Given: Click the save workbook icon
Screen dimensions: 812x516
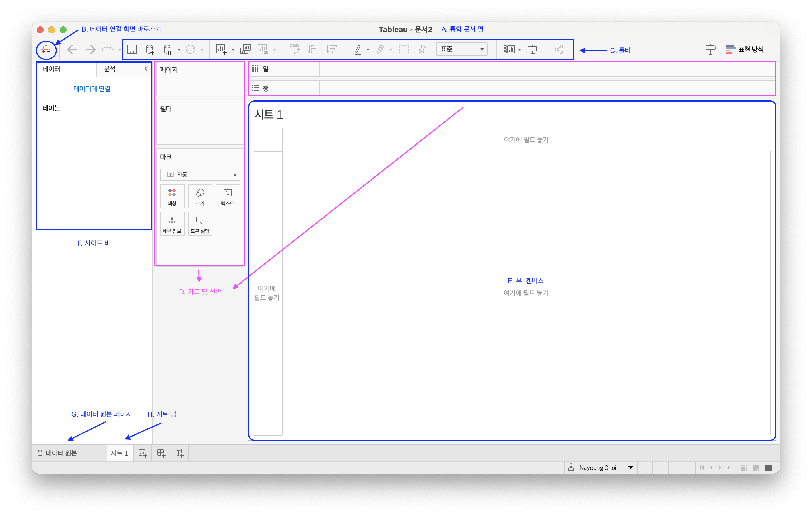Looking at the screenshot, I should (x=132, y=50).
